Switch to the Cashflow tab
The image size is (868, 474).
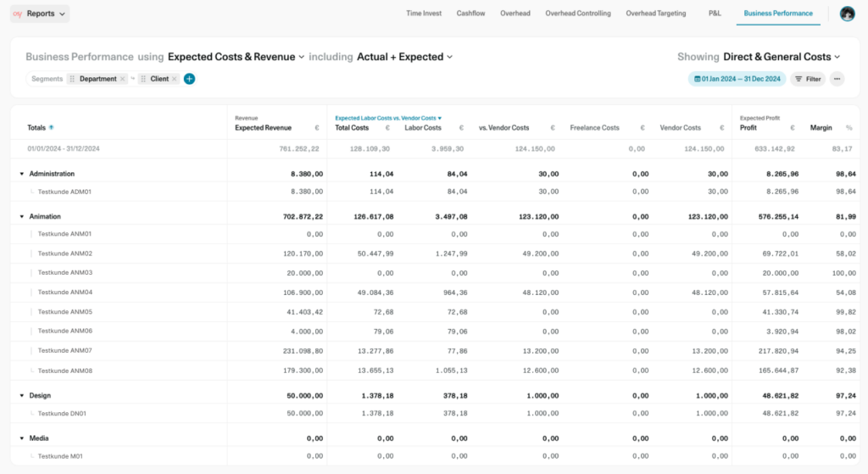pos(470,14)
